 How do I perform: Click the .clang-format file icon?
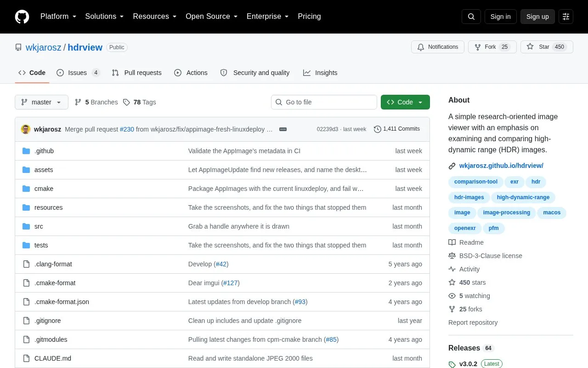click(26, 264)
